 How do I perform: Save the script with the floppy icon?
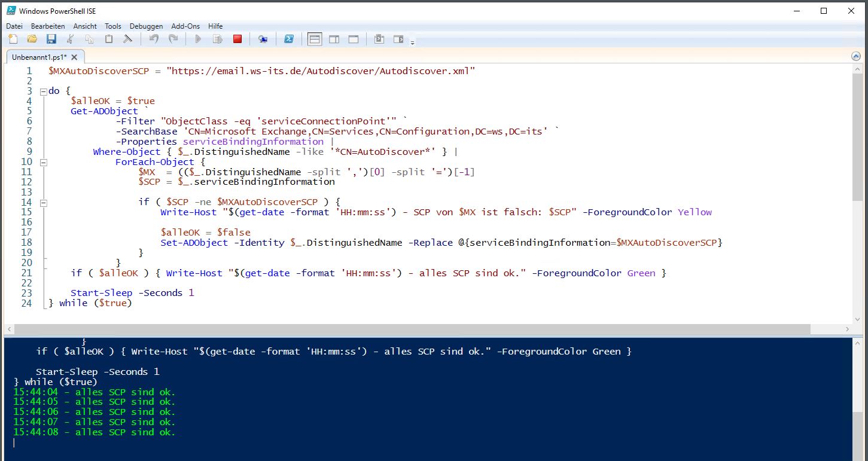(51, 39)
